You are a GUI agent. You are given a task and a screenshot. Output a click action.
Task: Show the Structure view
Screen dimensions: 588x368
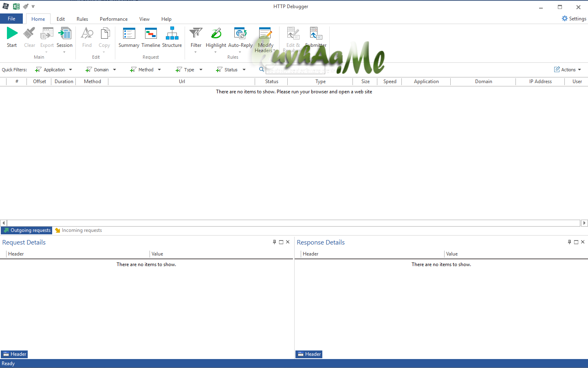click(x=172, y=37)
